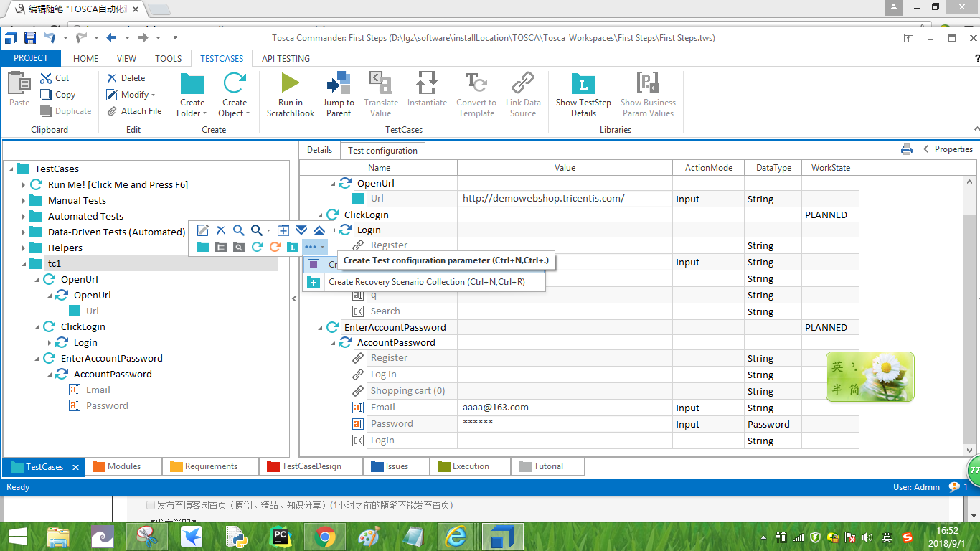Click the User: Admin link in status bar

point(916,487)
